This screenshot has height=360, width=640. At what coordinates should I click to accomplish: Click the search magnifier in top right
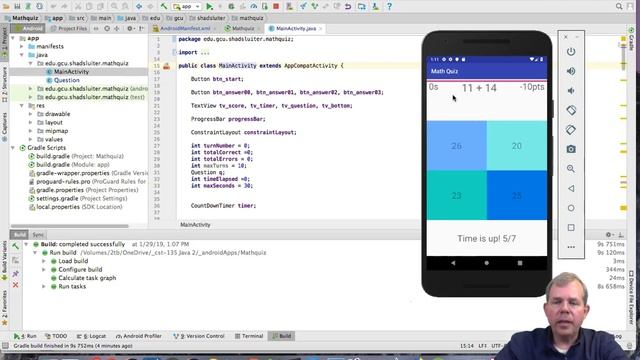(x=619, y=7)
